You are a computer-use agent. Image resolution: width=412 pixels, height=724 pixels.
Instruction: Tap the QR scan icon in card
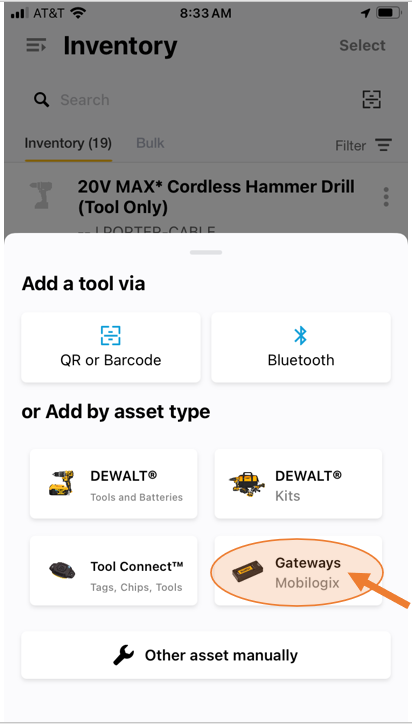tap(111, 336)
